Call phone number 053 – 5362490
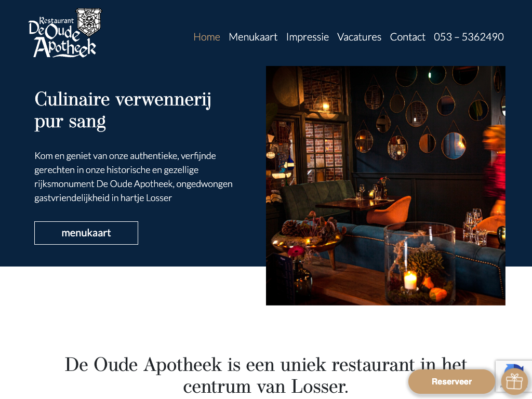 tap(469, 37)
